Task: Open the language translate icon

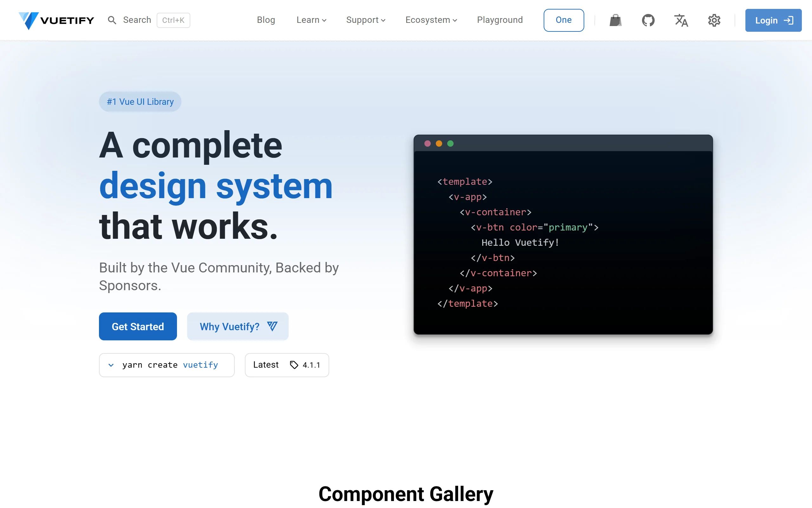Action: click(x=681, y=20)
